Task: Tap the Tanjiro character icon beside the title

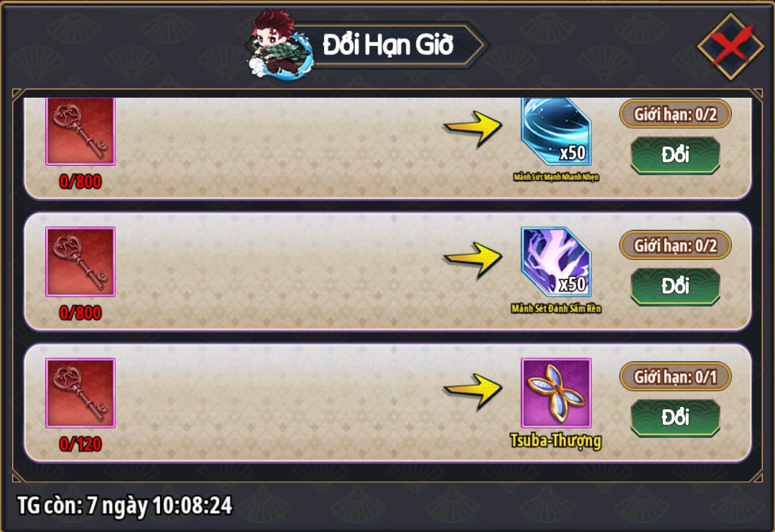Action: coord(279,44)
